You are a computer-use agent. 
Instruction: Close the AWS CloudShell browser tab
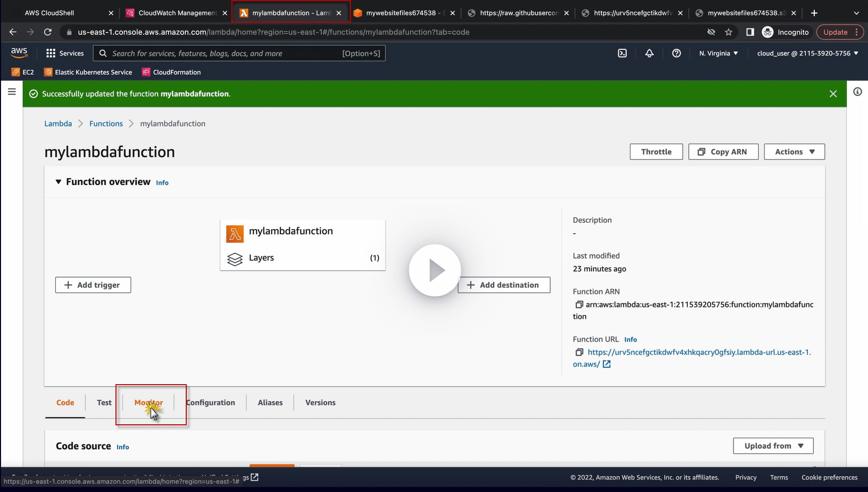tap(111, 13)
